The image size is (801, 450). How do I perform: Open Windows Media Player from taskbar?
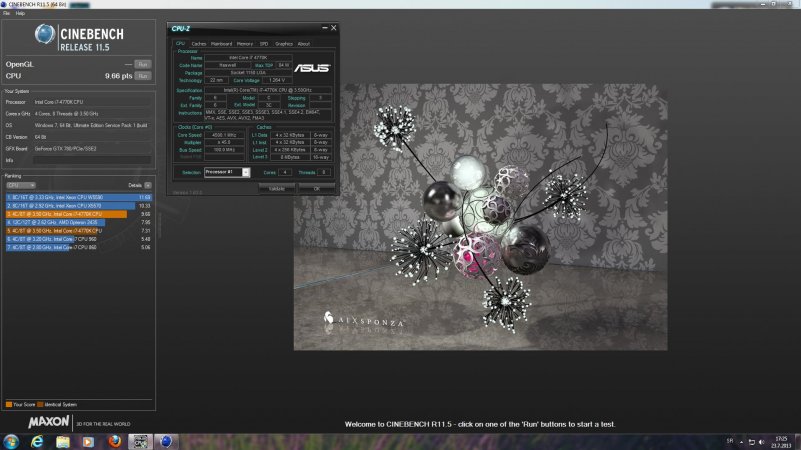[x=88, y=442]
